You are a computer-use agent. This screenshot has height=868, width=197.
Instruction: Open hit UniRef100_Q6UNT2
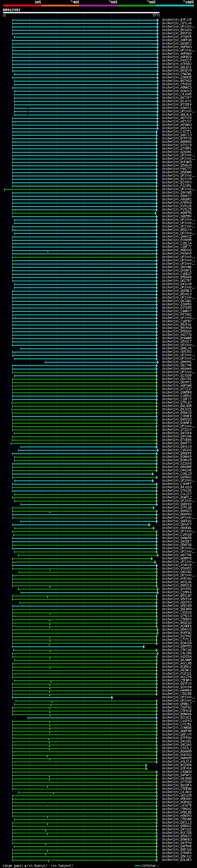[177, 43]
